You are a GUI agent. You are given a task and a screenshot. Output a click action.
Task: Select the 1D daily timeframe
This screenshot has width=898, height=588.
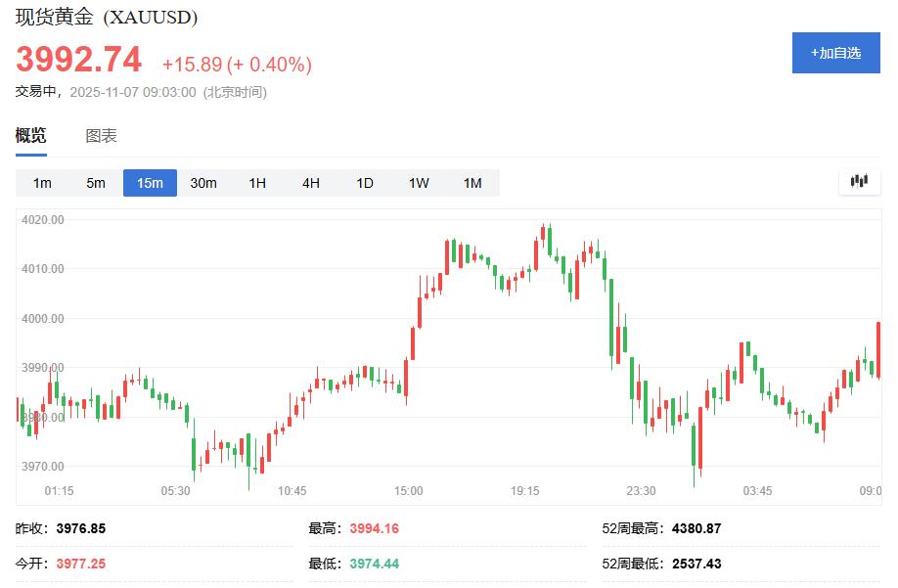[365, 183]
